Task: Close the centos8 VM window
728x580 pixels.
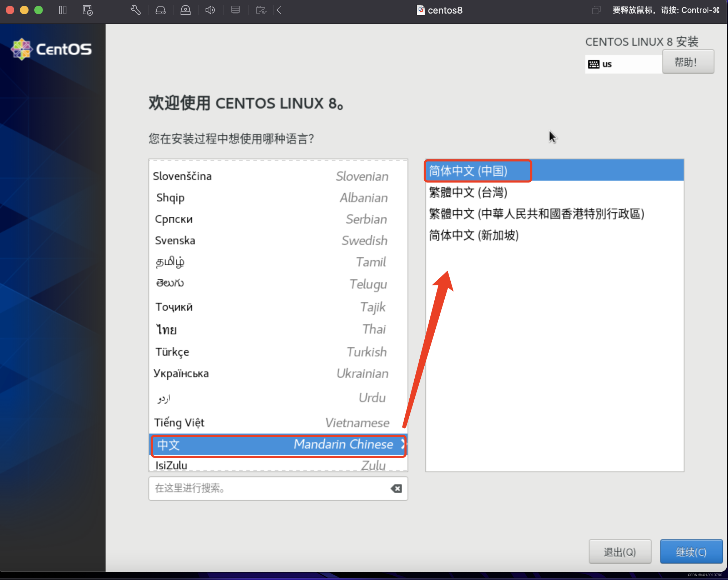Action: (x=10, y=10)
